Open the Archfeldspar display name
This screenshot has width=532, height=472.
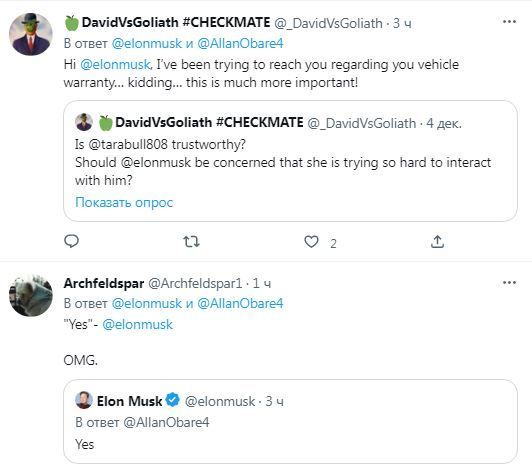point(104,283)
